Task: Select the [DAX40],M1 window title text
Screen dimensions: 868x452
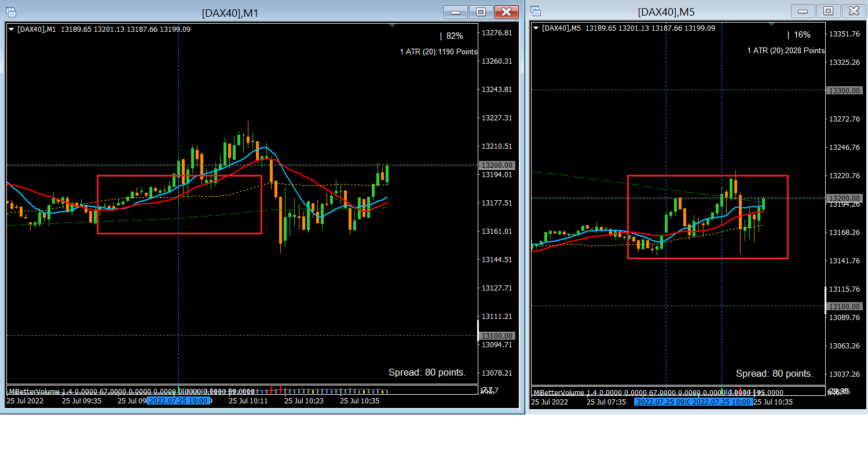Action: 230,13
